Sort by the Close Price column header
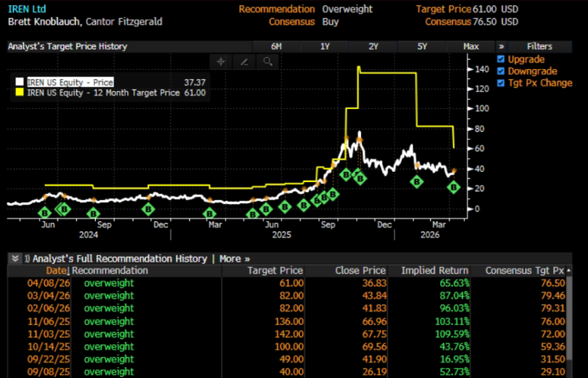The width and height of the screenshot is (588, 378). [x=361, y=271]
